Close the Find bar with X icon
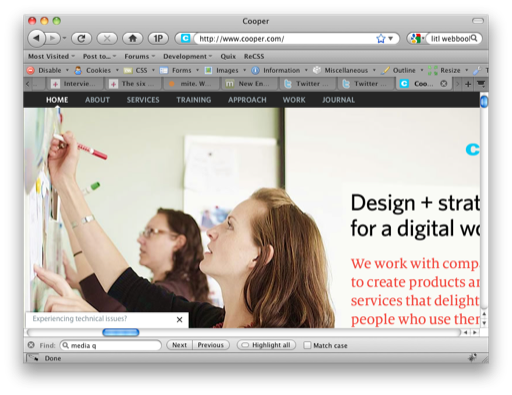This screenshot has width=512, height=395. [31, 345]
